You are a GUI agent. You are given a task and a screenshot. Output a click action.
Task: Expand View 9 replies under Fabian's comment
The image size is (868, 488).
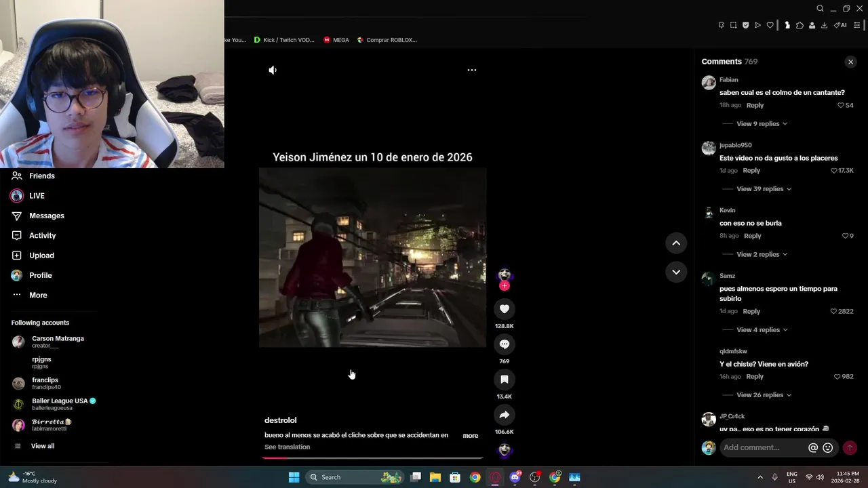762,124
